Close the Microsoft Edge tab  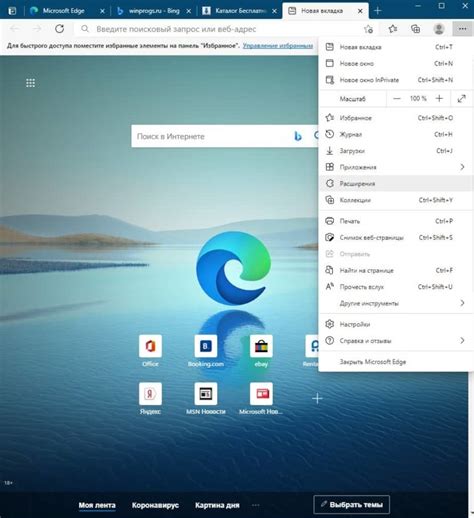102,11
